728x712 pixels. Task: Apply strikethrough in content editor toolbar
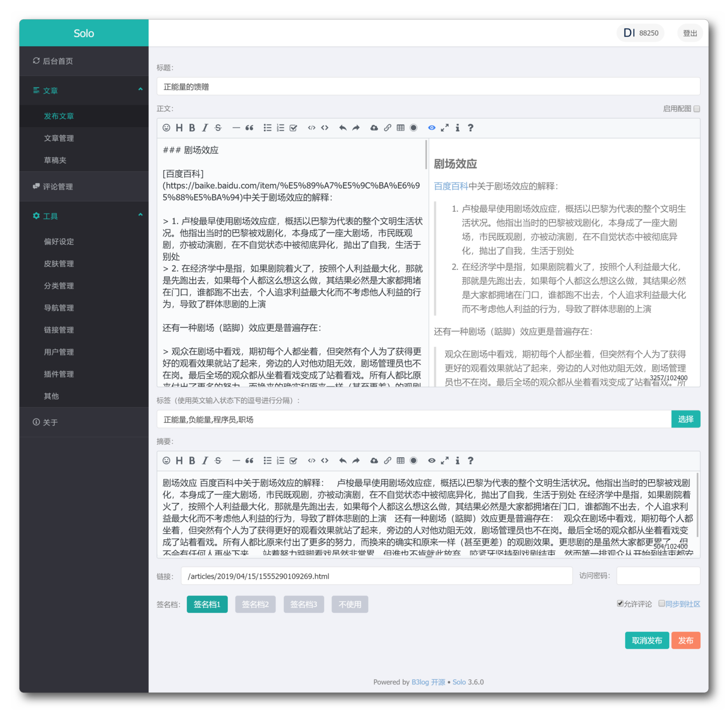pyautogui.click(x=218, y=128)
